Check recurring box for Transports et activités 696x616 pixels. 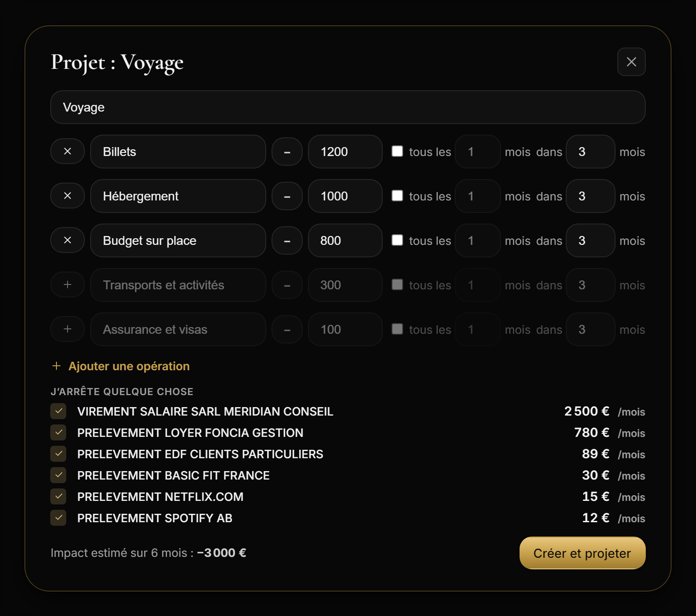point(397,284)
